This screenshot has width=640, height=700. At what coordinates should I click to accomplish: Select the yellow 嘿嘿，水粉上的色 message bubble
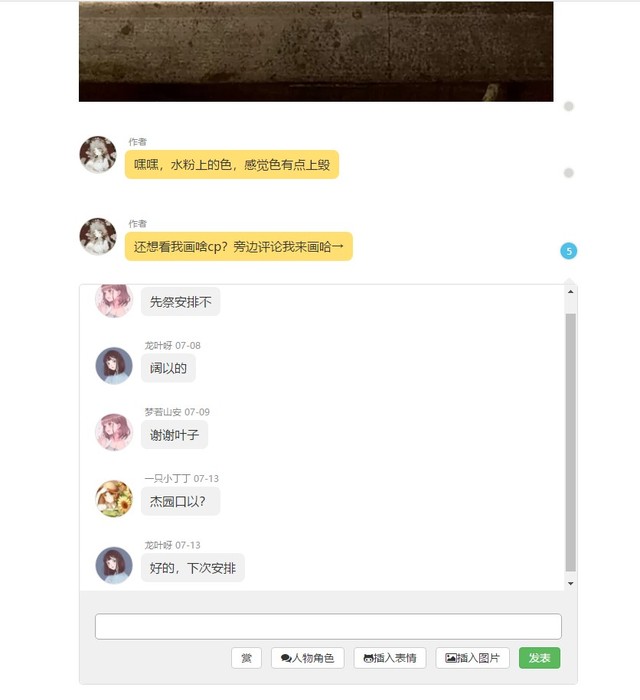(x=232, y=165)
